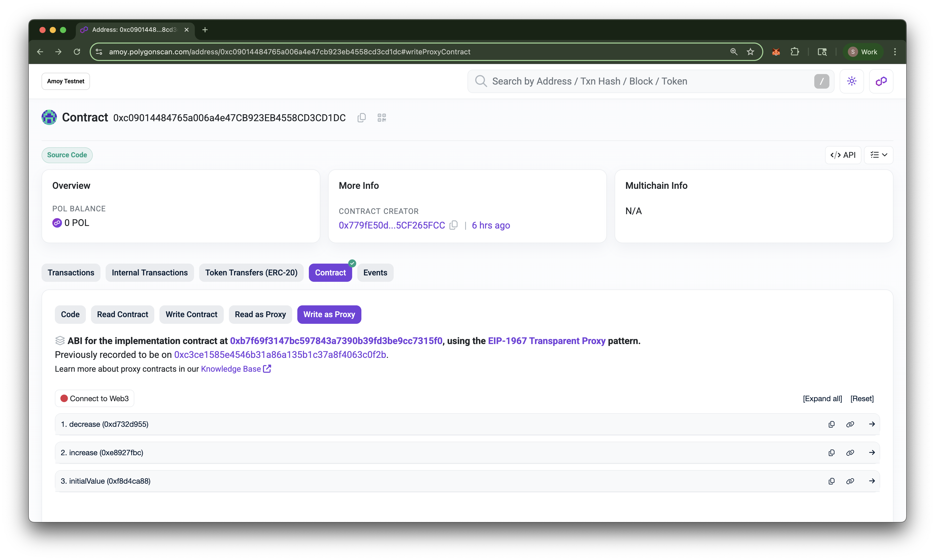Click Connect to Web3 button
Image resolution: width=935 pixels, height=560 pixels.
tap(94, 399)
